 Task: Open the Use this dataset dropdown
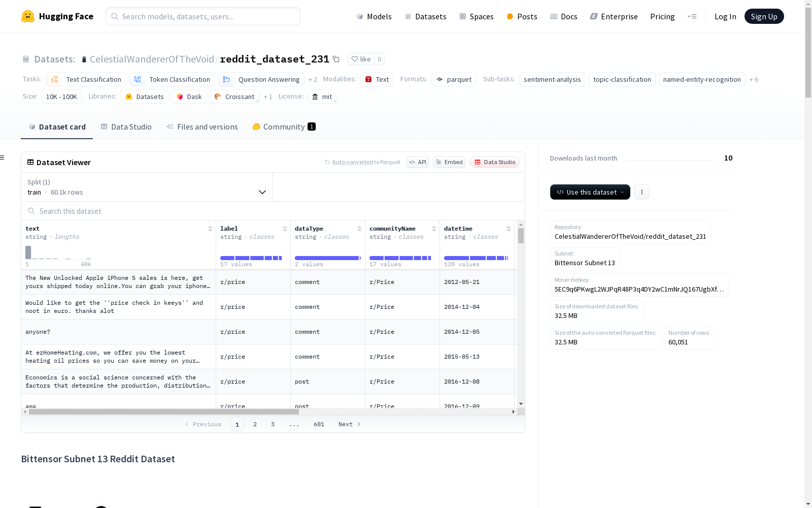590,192
